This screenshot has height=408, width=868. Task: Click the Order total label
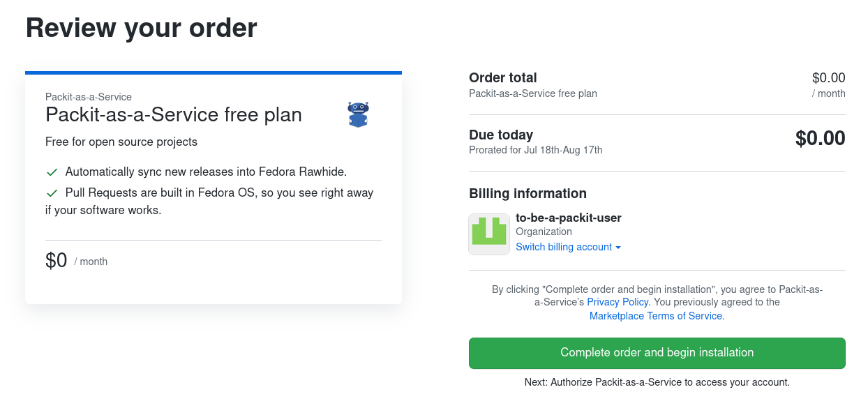point(503,78)
